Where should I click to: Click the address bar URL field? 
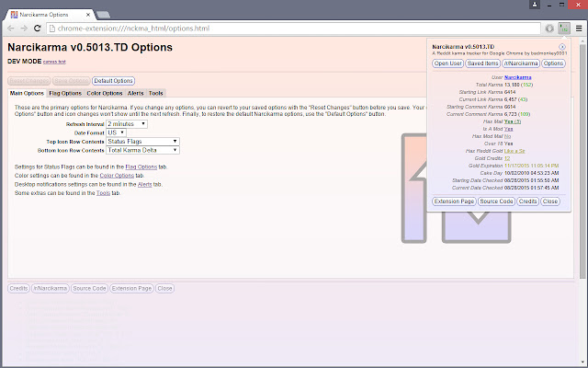click(x=293, y=29)
